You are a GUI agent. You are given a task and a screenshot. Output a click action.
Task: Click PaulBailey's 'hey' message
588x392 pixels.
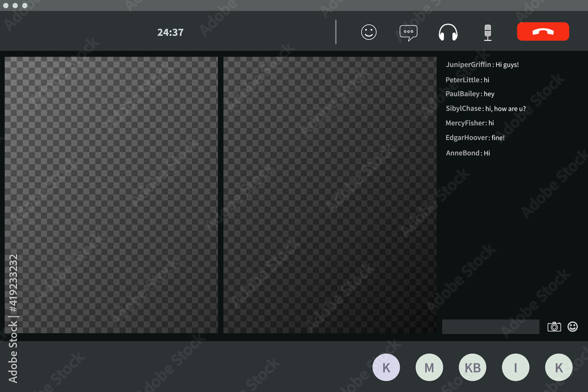(470, 93)
